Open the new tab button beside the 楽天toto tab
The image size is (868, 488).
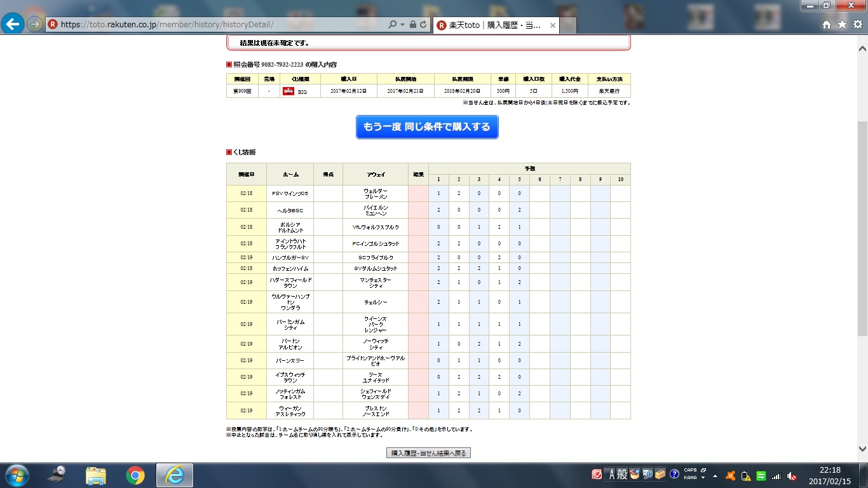[569, 25]
